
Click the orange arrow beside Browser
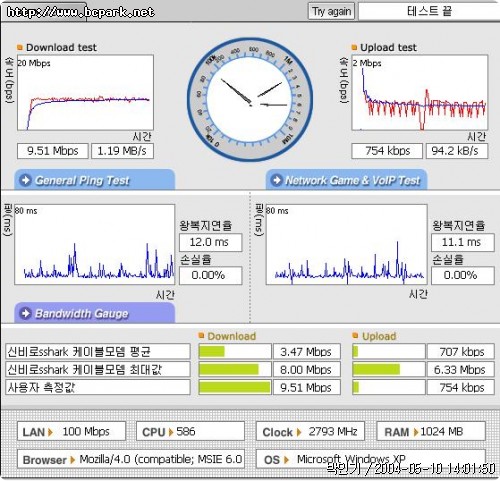(x=73, y=460)
